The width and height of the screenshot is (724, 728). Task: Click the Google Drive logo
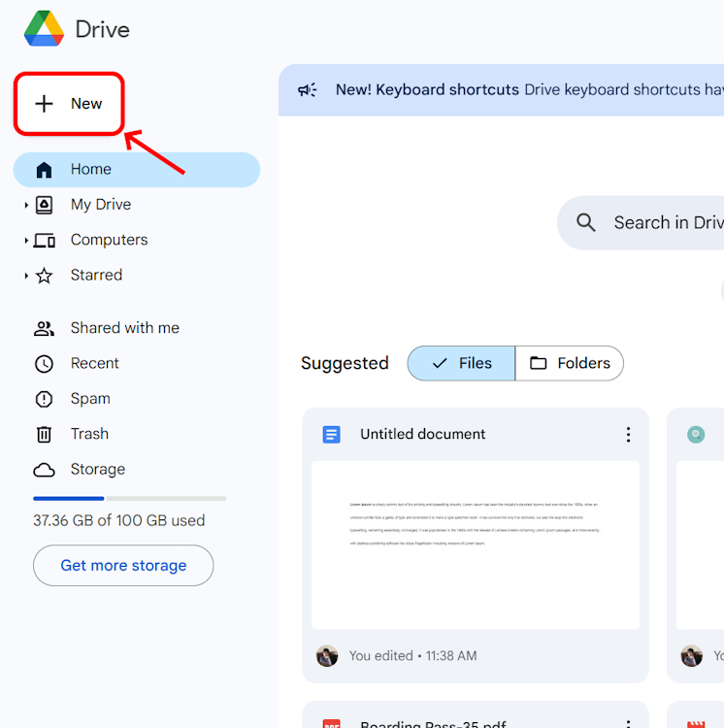pos(44,29)
